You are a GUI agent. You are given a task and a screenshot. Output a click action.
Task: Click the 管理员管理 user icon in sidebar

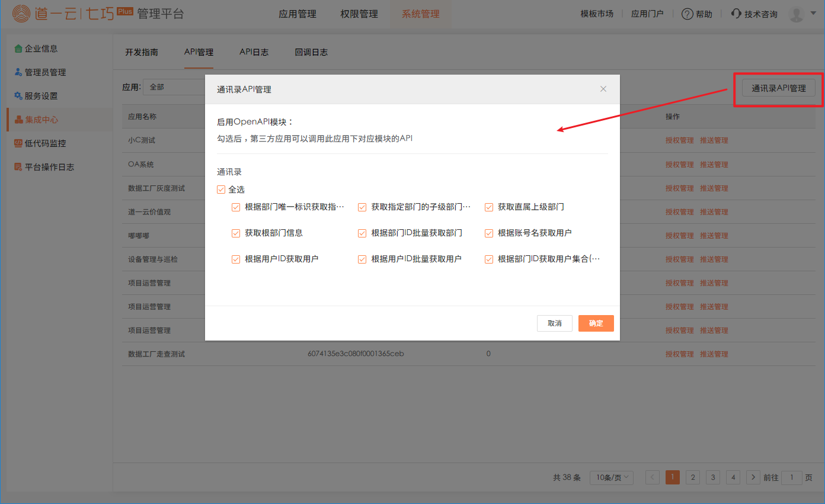[x=18, y=72]
